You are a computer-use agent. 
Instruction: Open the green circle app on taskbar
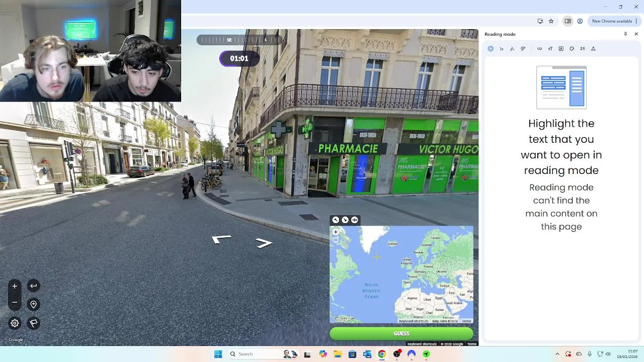point(426,354)
